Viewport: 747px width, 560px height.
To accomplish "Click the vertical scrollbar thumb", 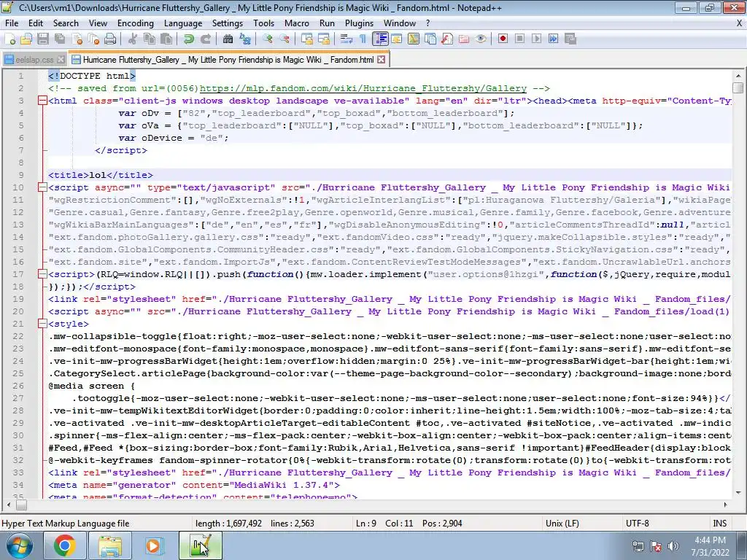I will (738, 88).
